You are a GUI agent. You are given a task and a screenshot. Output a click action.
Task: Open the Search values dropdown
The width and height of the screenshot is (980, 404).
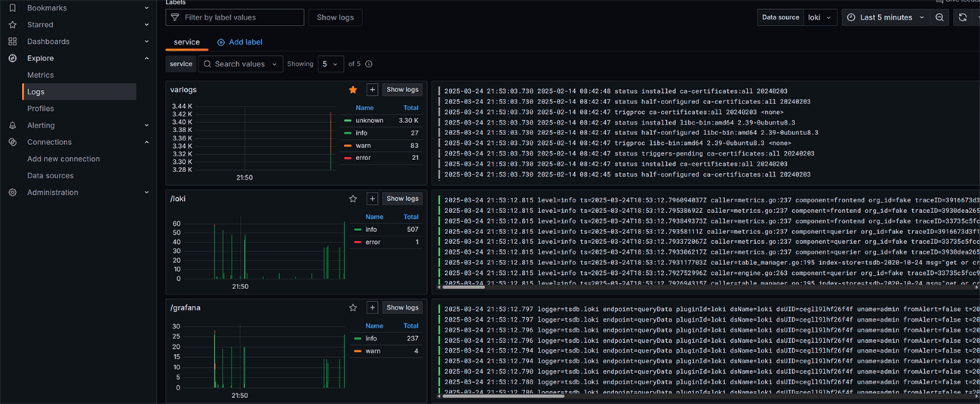click(241, 64)
